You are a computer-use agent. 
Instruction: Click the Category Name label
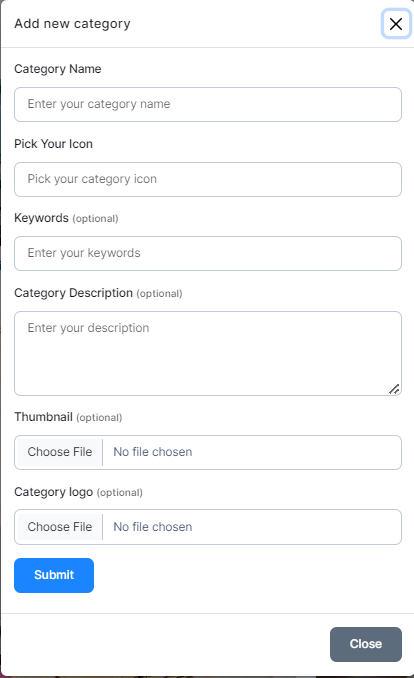(x=58, y=69)
